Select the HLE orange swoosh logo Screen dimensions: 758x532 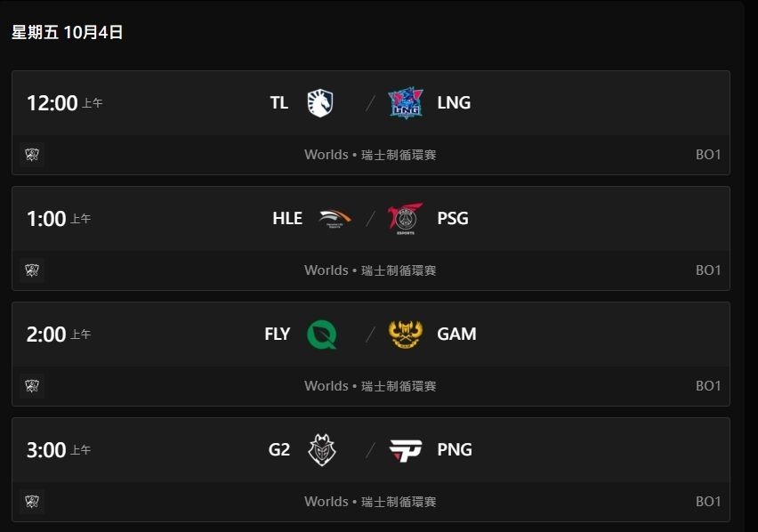click(x=335, y=219)
